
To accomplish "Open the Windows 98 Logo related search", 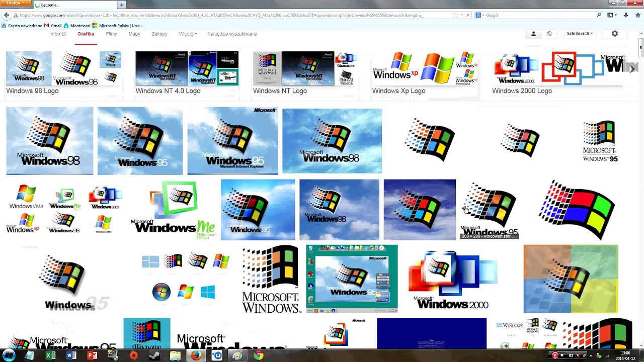I will [x=63, y=73].
